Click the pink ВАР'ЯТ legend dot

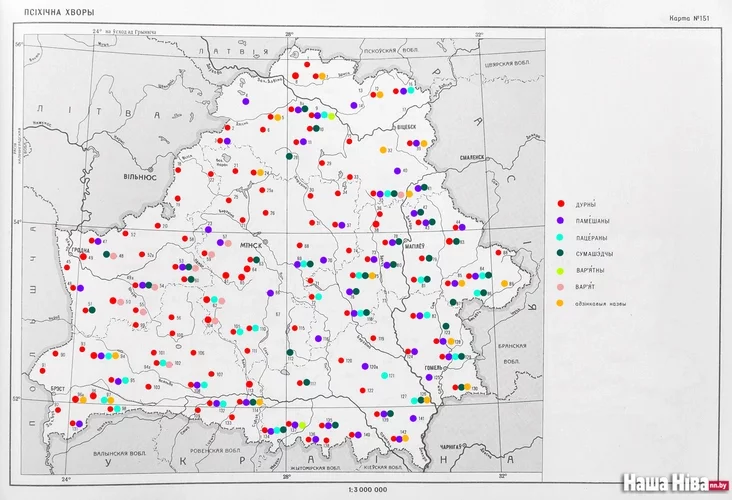click(562, 287)
